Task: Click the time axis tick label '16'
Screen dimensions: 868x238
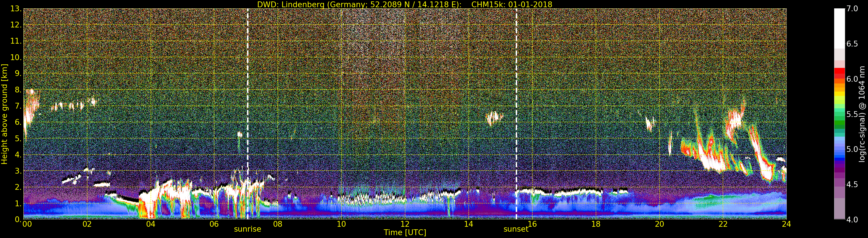Action: [532, 224]
